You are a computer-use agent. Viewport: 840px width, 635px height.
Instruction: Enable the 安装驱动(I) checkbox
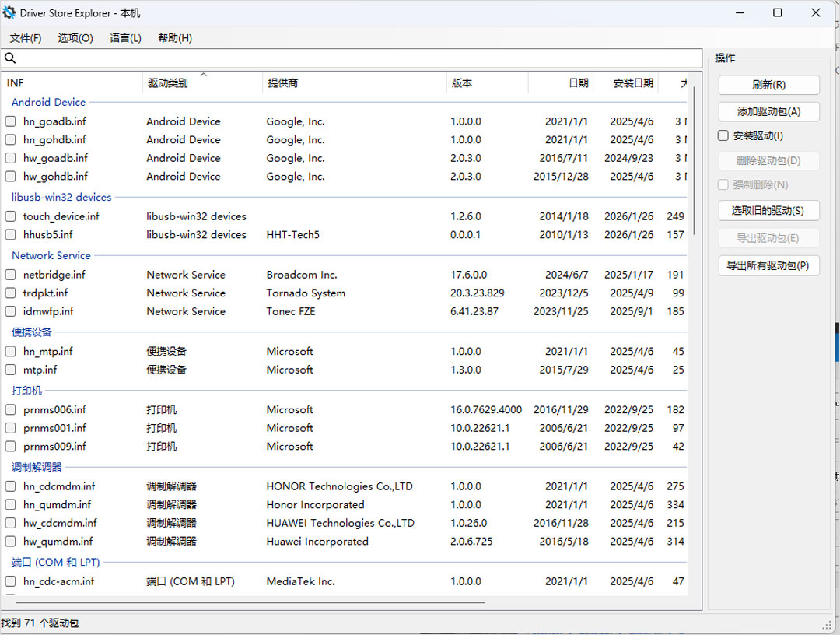(723, 135)
